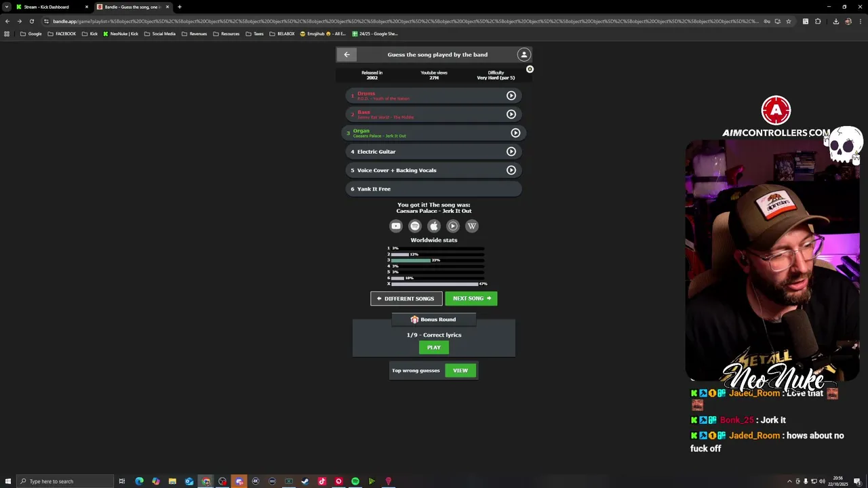Play the Bass track
The height and width of the screenshot is (488, 868).
(x=511, y=114)
